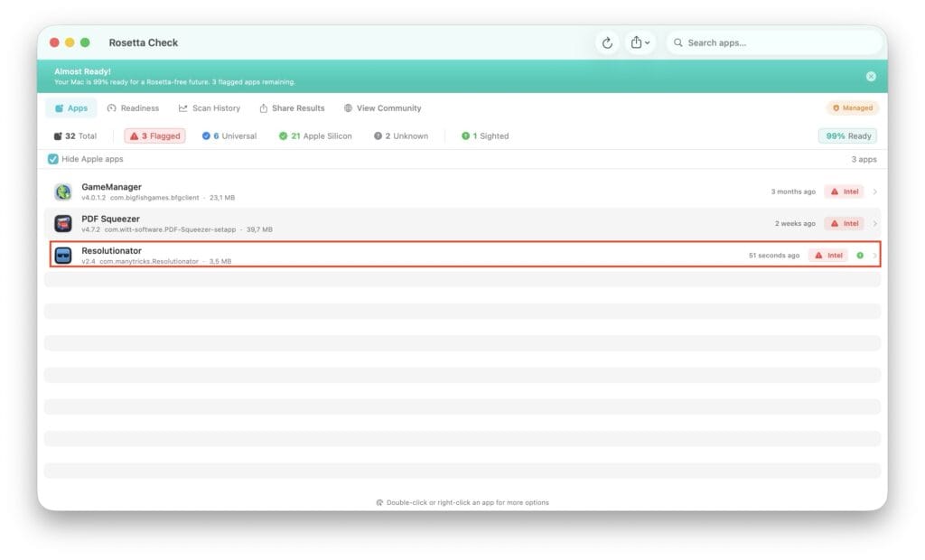
Task: Dismiss the Almost Ready banner
Action: coord(871,76)
